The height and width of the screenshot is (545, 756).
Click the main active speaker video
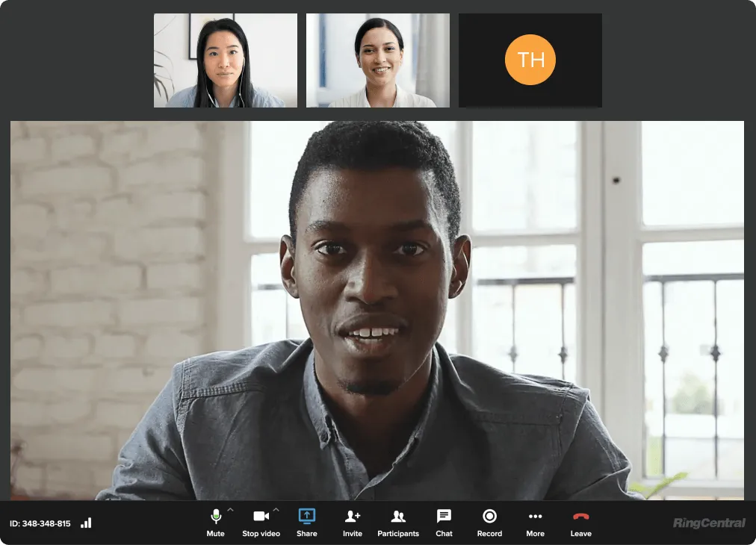377,310
